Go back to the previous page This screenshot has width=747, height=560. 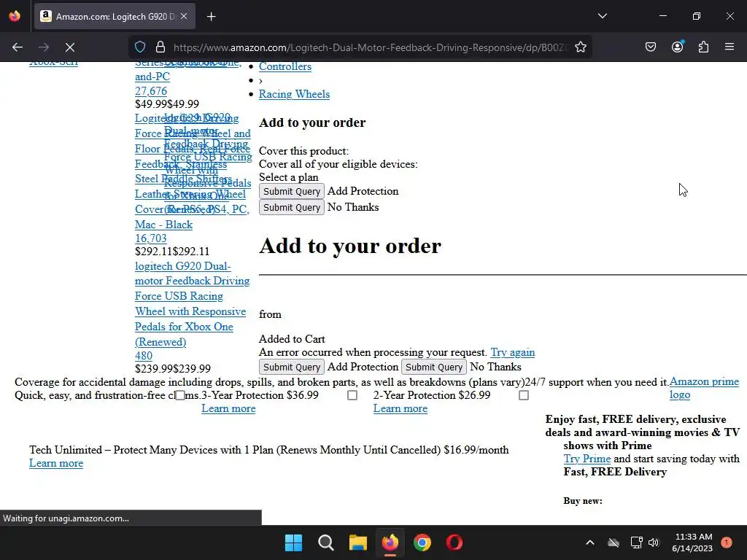coord(18,47)
